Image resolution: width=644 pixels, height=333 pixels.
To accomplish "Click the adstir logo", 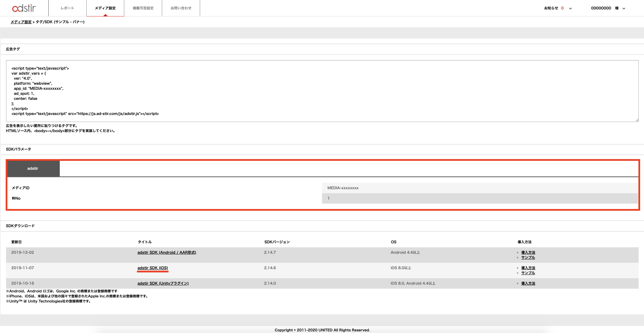I will click(x=24, y=8).
